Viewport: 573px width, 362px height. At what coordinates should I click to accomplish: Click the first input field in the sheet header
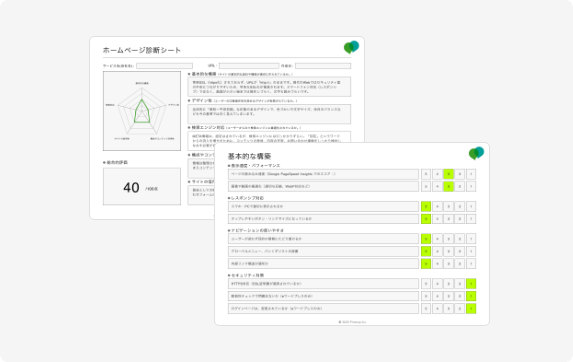tap(164, 66)
